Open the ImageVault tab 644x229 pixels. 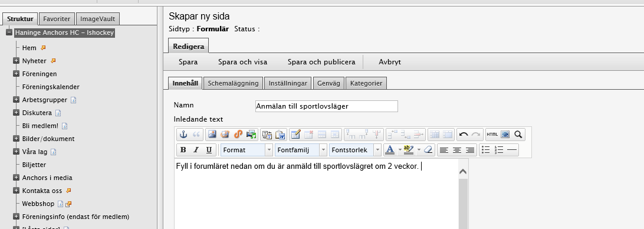[x=98, y=19]
